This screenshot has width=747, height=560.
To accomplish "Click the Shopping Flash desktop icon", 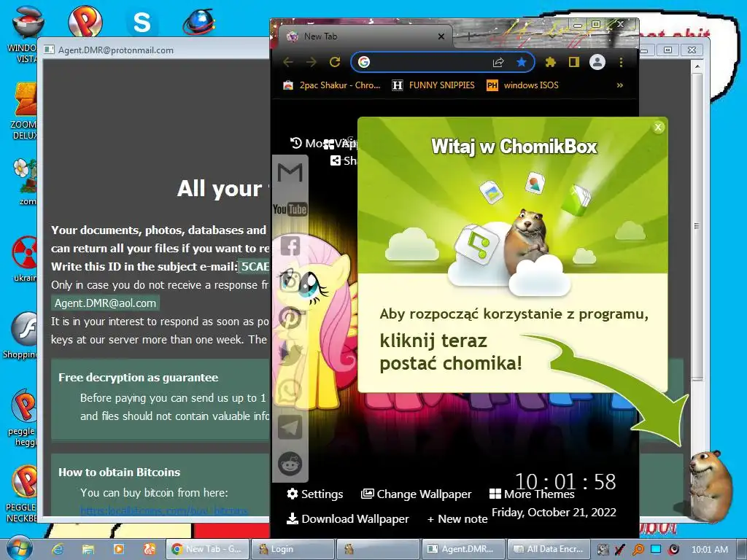I will tap(20, 335).
